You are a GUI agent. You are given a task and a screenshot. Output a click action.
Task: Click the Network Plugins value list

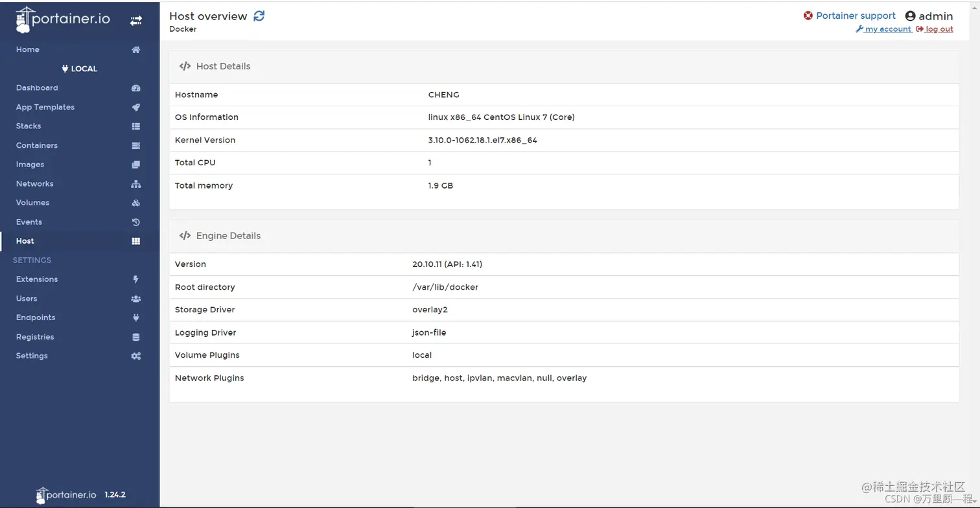point(500,378)
